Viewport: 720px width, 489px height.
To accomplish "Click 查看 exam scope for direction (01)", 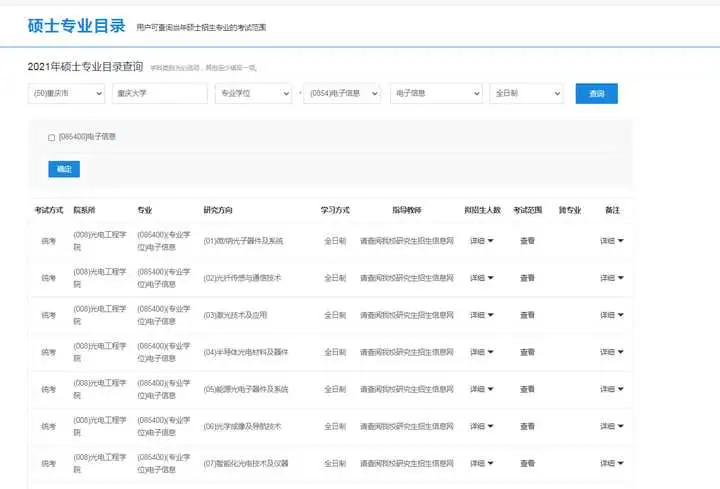I will tap(527, 241).
